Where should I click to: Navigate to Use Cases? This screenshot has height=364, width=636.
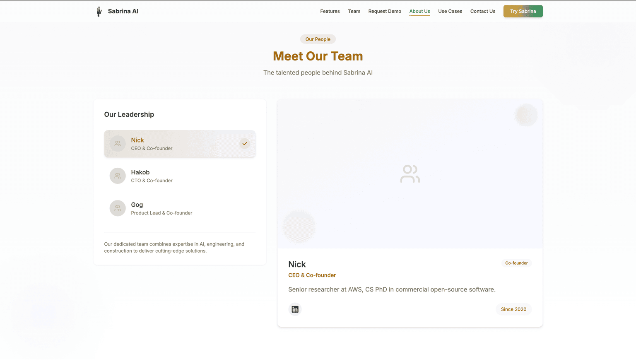pyautogui.click(x=450, y=11)
